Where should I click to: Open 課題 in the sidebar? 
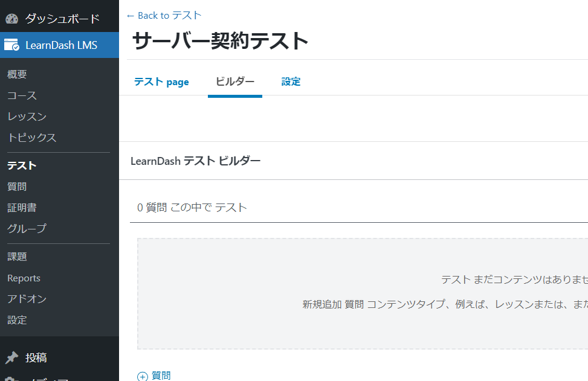click(17, 257)
